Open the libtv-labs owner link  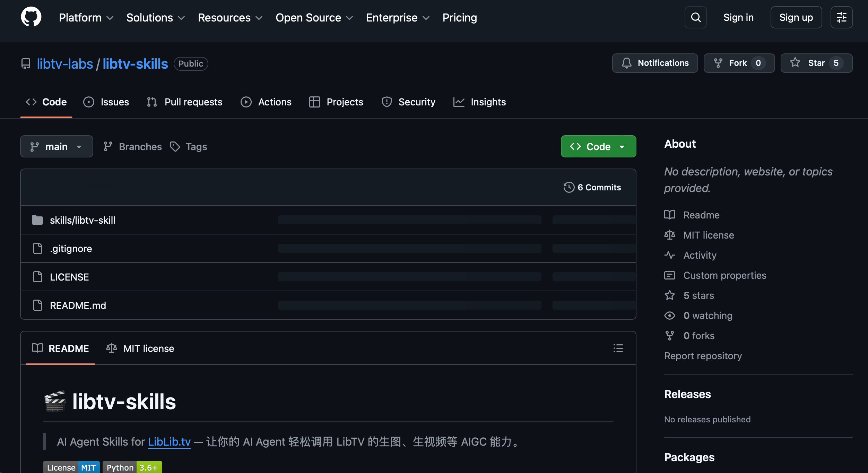[x=65, y=64]
